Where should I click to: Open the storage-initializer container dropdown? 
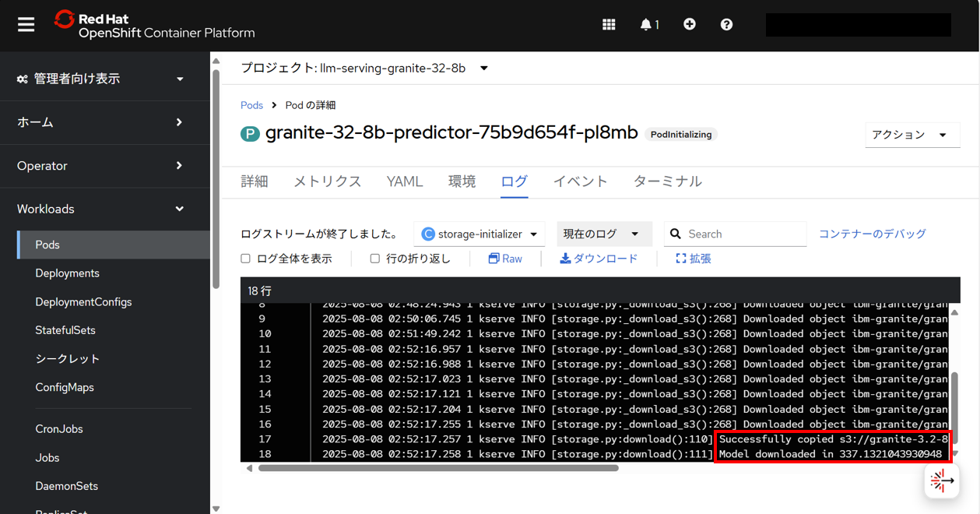coord(479,234)
